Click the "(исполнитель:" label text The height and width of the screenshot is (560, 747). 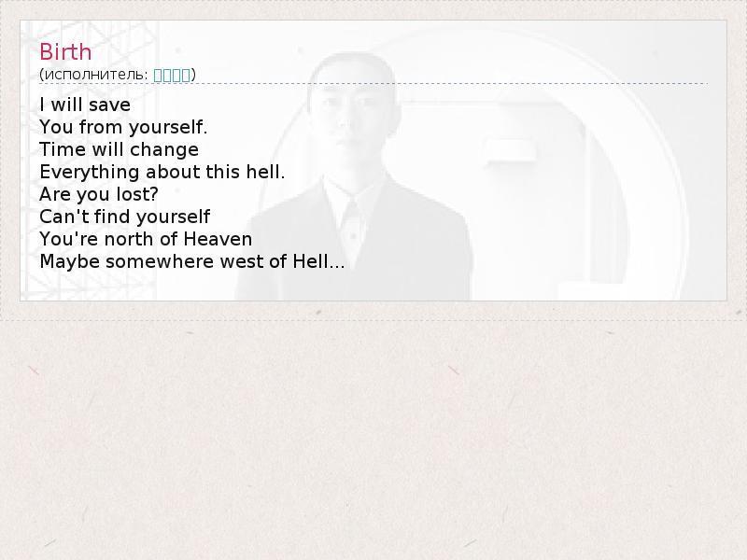click(x=94, y=75)
